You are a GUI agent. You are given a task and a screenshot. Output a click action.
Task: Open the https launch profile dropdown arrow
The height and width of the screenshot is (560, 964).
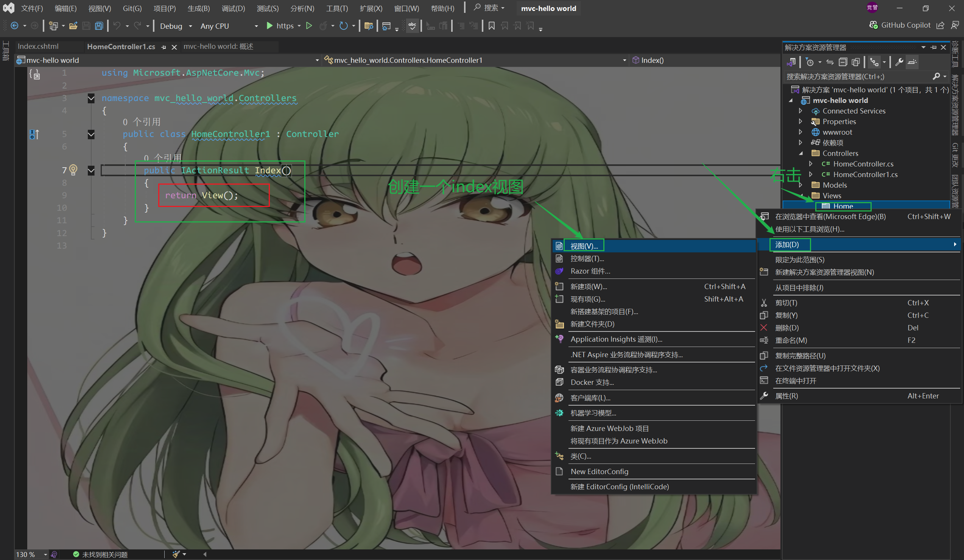pos(299,26)
